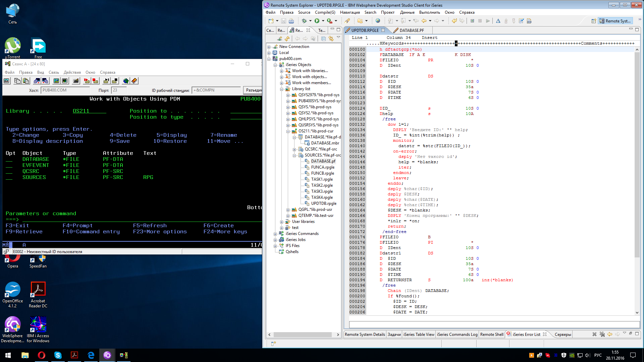The width and height of the screenshot is (644, 362).
Task: Click Print Screen icon in emulator session toolbar
Action: tap(6, 81)
